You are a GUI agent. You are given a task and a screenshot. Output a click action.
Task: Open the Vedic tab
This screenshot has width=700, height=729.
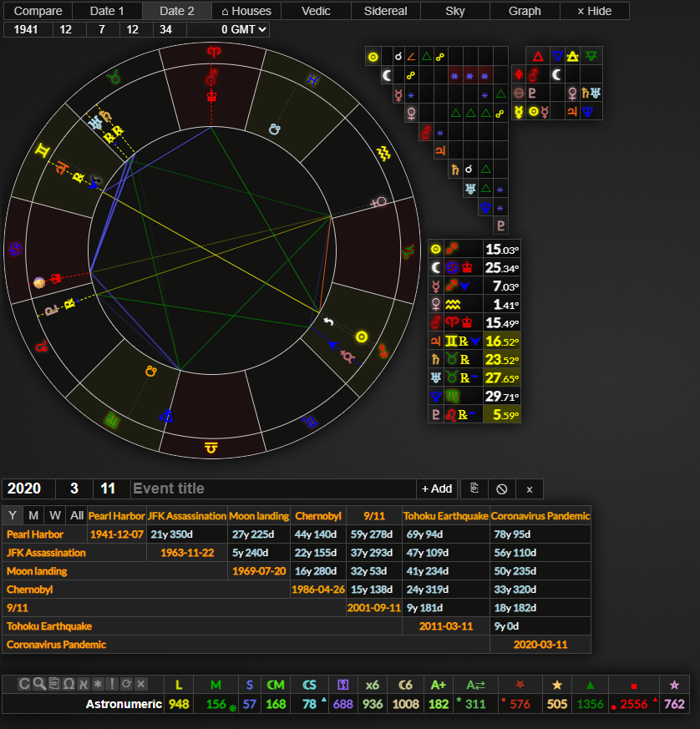316,11
